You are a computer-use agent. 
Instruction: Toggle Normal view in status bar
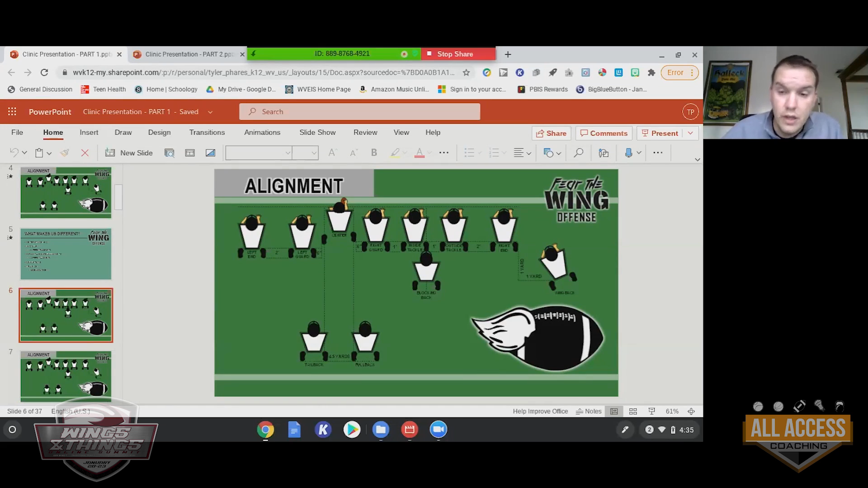tap(614, 411)
